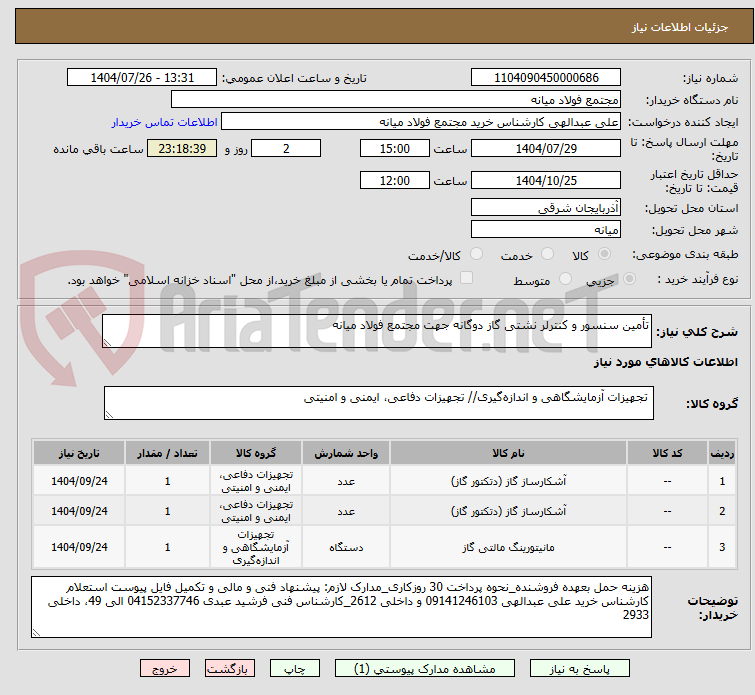
Task: Click the دستگاه unit cell in row 3
Action: point(346,547)
